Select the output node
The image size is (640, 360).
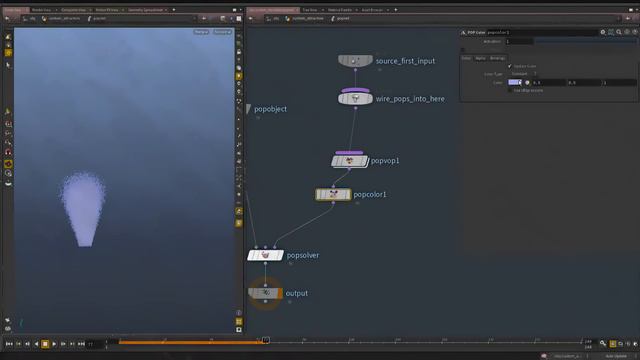pos(265,293)
